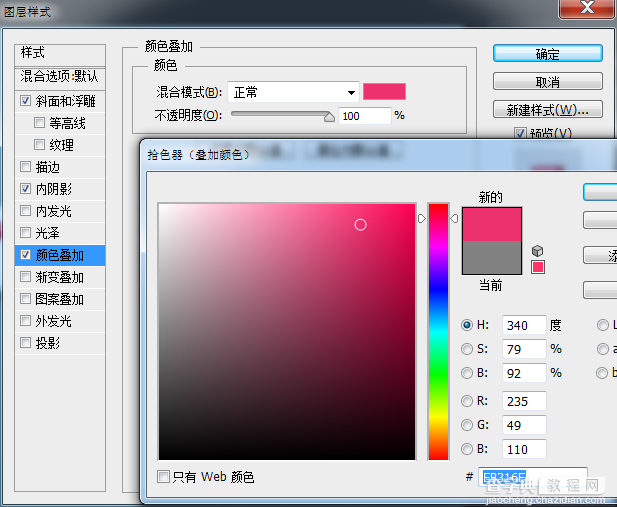Click the 确定 button
This screenshot has width=617, height=507.
pos(548,54)
